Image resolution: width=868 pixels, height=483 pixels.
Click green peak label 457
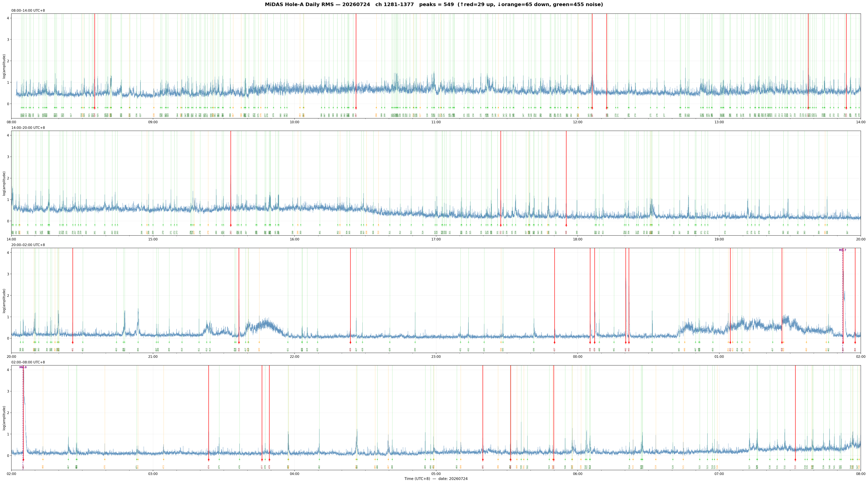point(773,350)
